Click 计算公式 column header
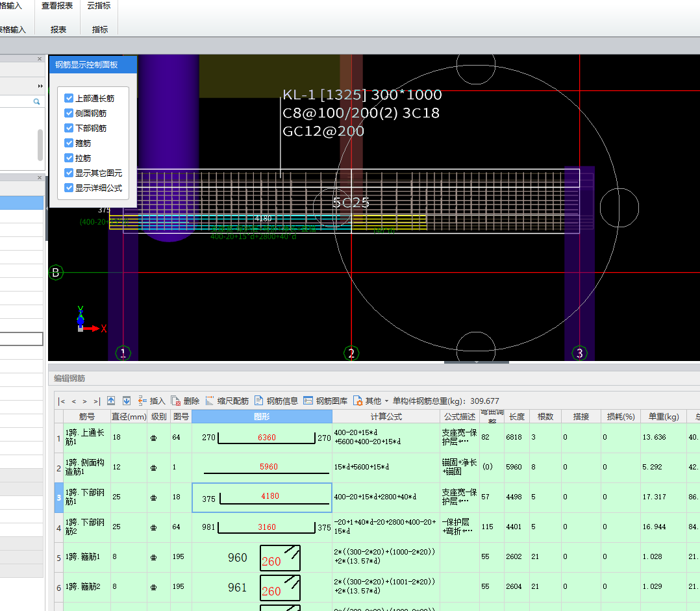This screenshot has height=611, width=700. point(386,416)
